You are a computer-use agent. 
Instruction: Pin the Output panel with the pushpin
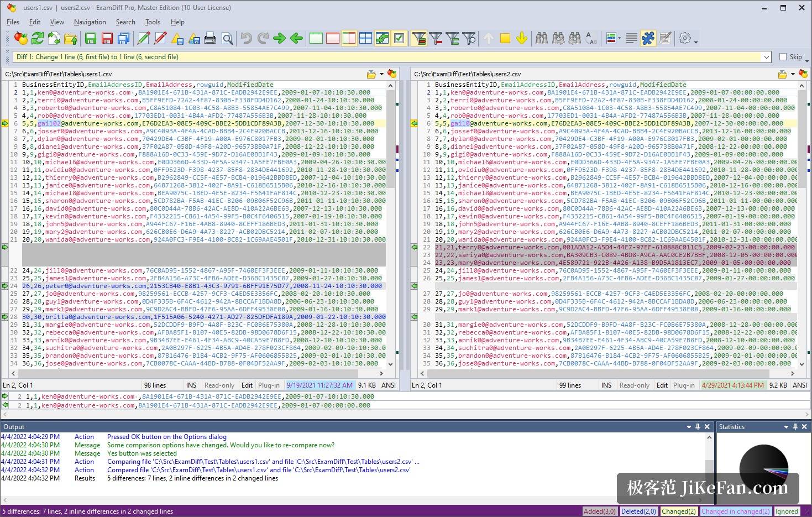pos(698,427)
